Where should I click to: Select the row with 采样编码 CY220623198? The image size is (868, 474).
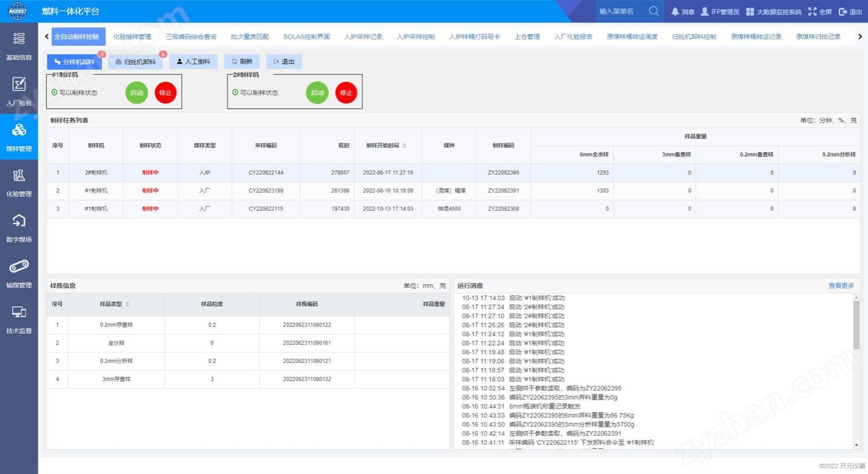[453, 190]
